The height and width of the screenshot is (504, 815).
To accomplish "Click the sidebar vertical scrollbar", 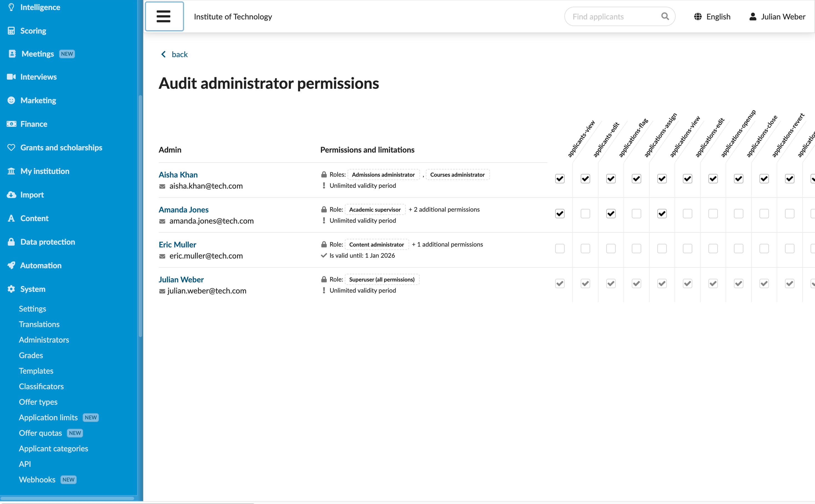I will coord(140,216).
